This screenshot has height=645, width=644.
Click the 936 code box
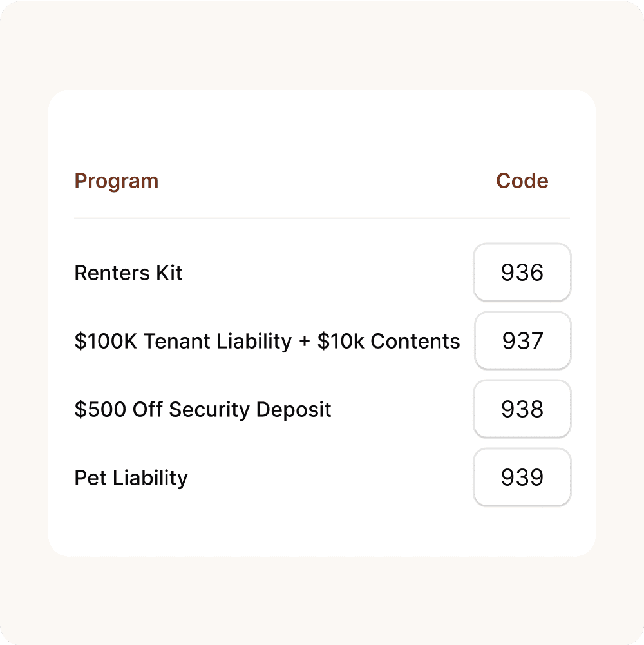click(522, 273)
